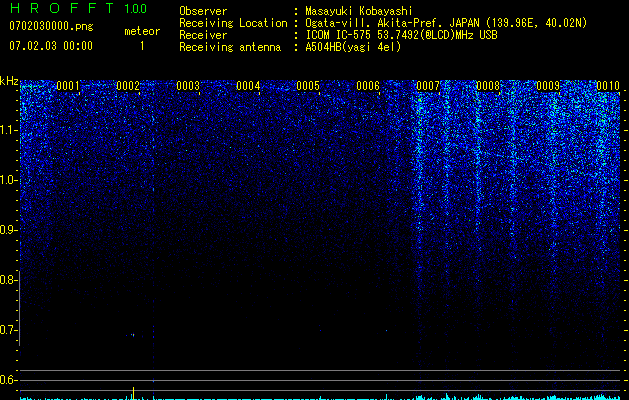This screenshot has height=400, width=629.
Task: Click the Ogata-vill. Akita-Pref. JAPAN location text
Action: tap(446, 23)
